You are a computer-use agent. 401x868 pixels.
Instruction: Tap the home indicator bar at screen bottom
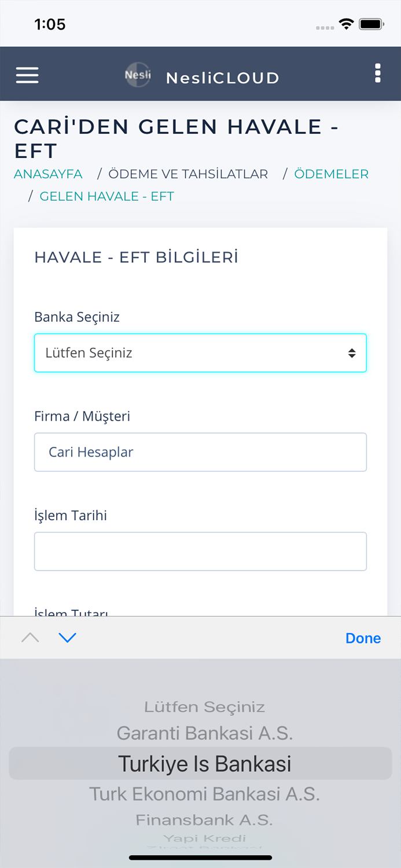click(x=200, y=857)
